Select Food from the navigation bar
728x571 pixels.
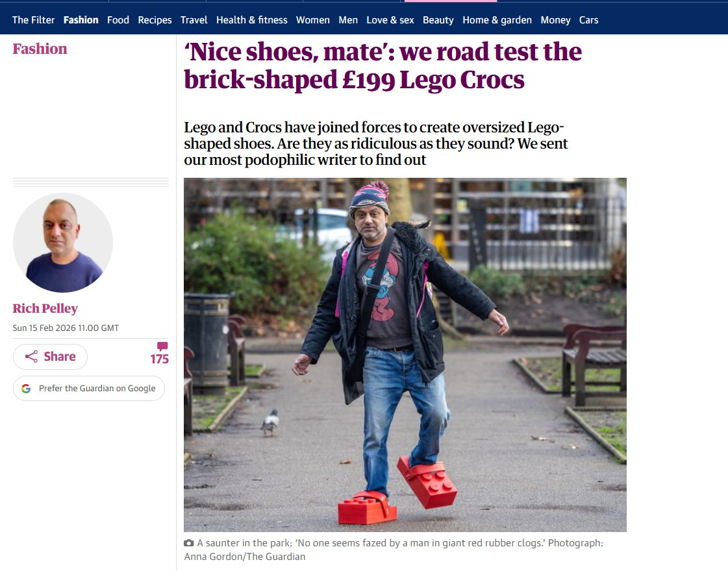point(118,20)
